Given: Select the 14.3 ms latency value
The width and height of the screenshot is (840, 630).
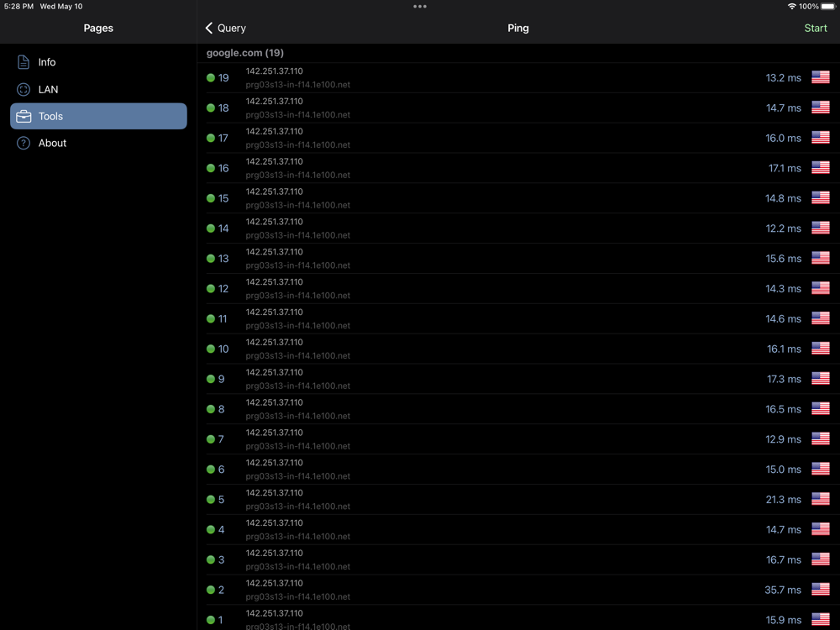Looking at the screenshot, I should (x=783, y=288).
